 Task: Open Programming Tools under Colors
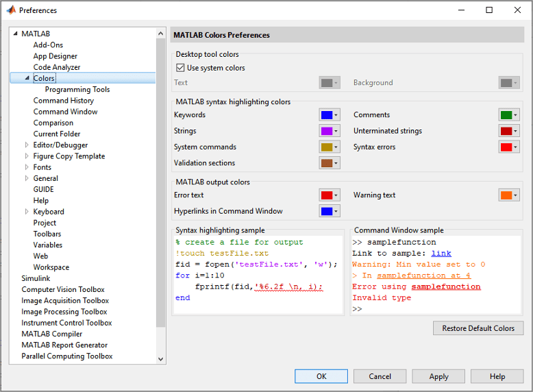[x=77, y=89]
